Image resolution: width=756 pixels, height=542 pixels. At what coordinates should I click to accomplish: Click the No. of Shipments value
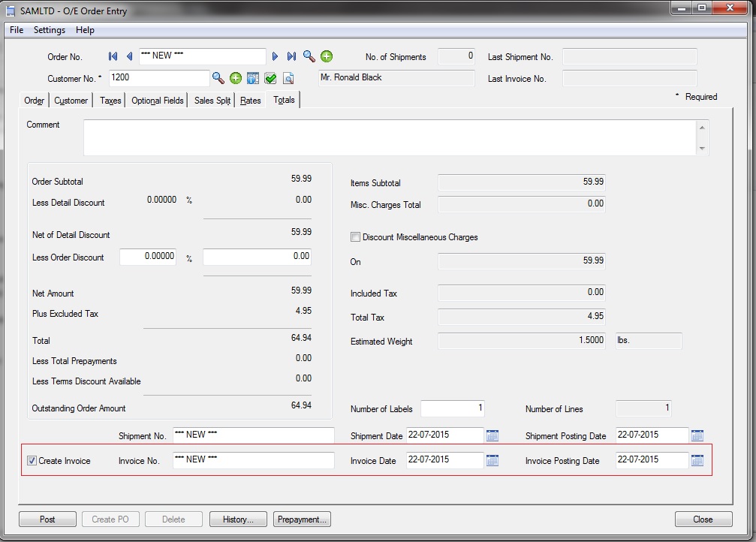456,56
